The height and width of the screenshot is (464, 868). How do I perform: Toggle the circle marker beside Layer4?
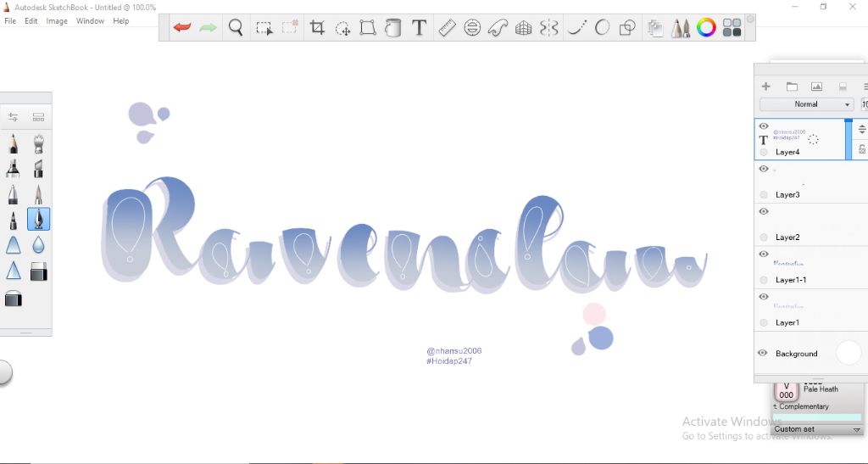tap(764, 152)
